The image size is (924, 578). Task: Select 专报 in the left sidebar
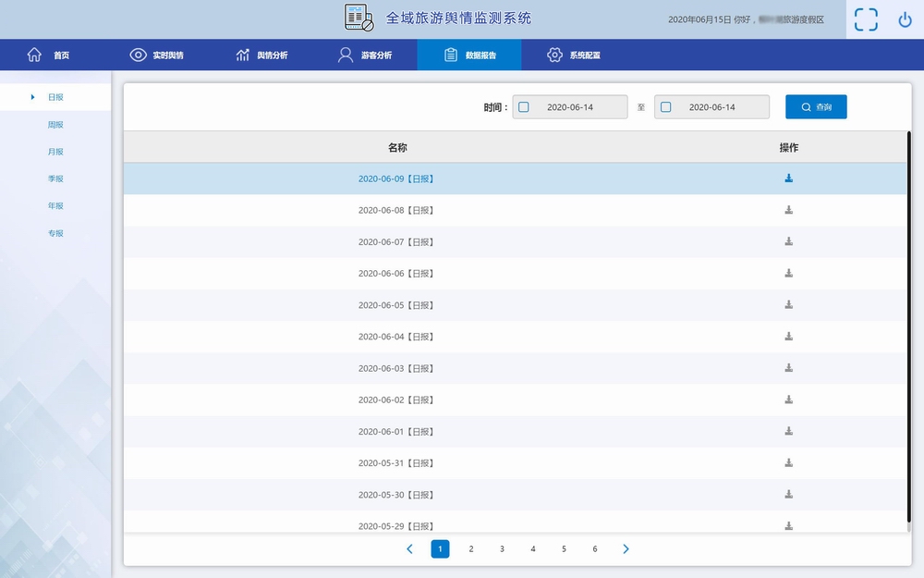[x=55, y=233]
